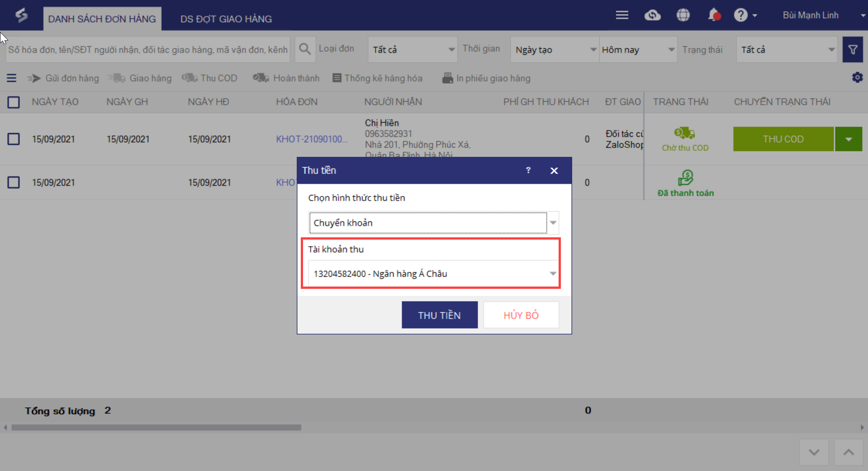Open the Tài khoản thu account dropdown

(434, 273)
